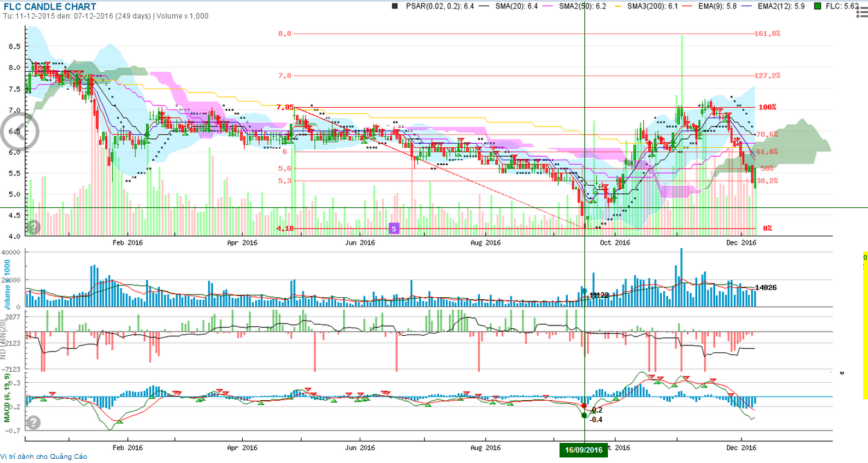The height and width of the screenshot is (463, 868).
Task: Click the 40000 volume axis tick
Action: coord(12,253)
